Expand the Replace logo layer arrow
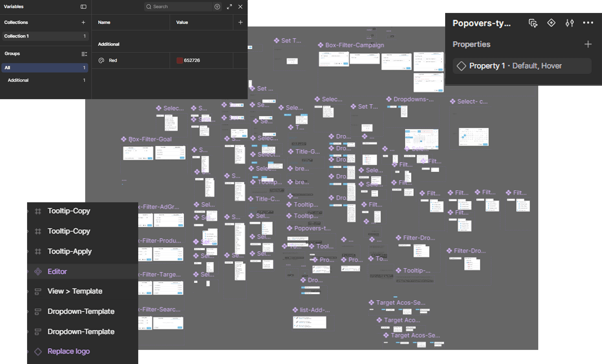The width and height of the screenshot is (602, 364). coord(28,351)
